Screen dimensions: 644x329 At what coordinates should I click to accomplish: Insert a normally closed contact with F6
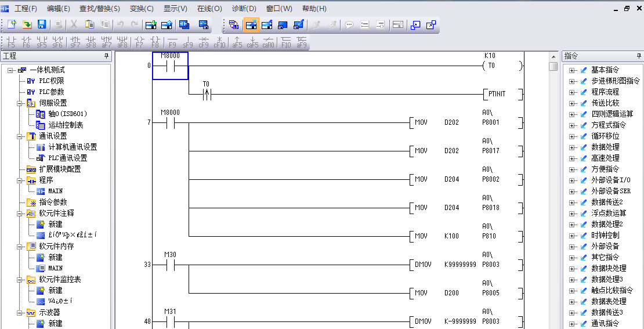pos(26,42)
